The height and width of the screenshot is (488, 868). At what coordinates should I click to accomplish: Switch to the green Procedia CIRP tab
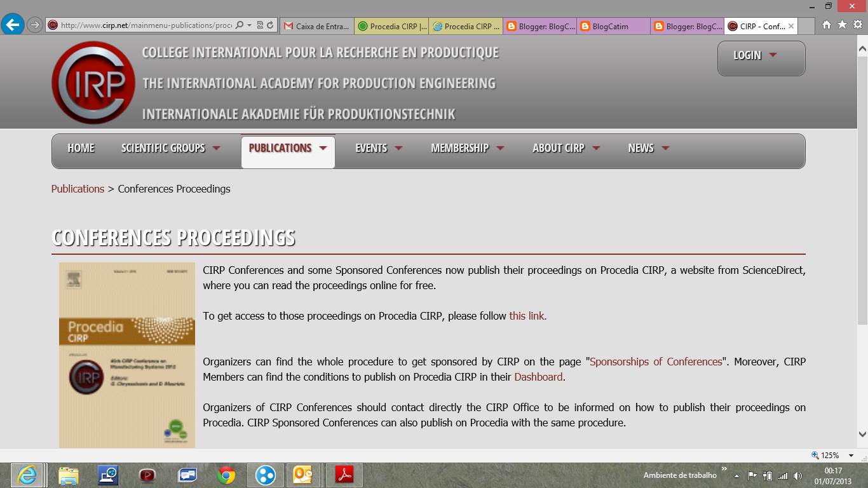[x=391, y=26]
